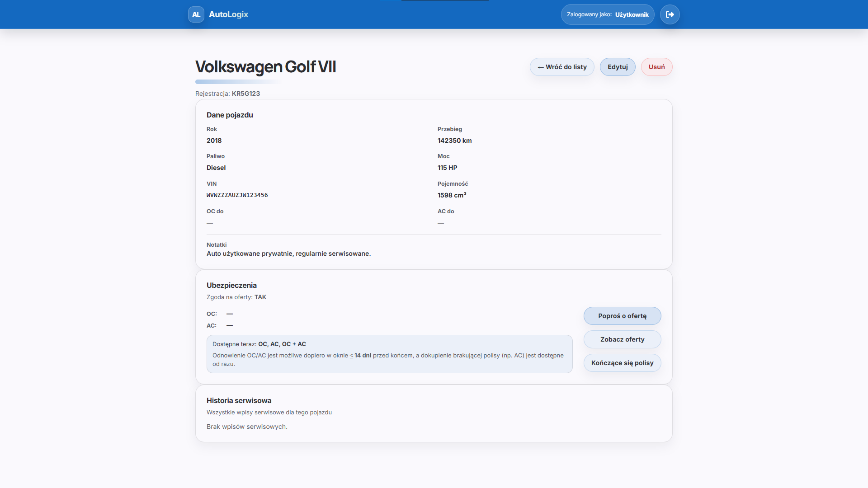868x488 pixels.
Task: Delete the vehicle with Usuń
Action: coord(656,67)
